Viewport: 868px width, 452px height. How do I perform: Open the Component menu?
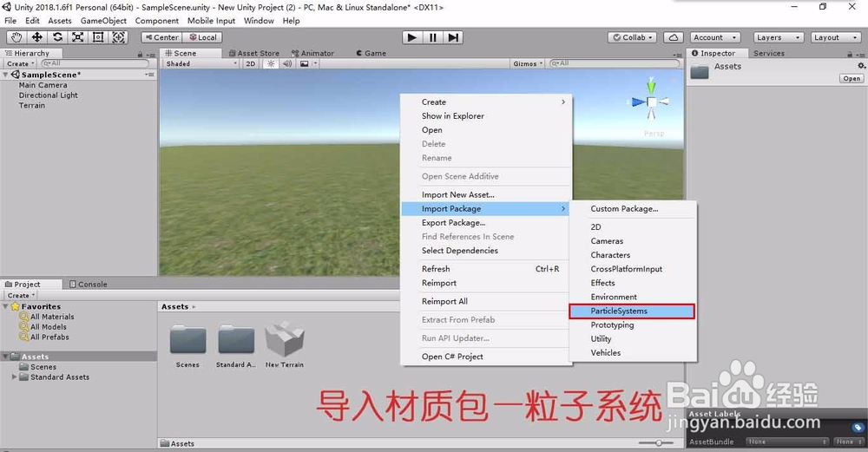click(x=156, y=21)
